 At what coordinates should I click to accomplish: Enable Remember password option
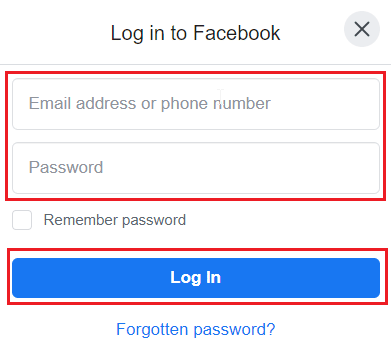22,220
